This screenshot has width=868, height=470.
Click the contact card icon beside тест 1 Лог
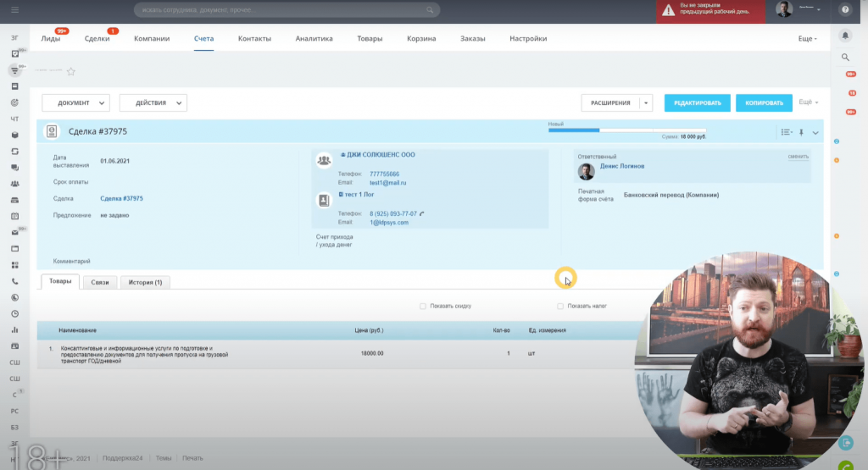click(x=324, y=200)
